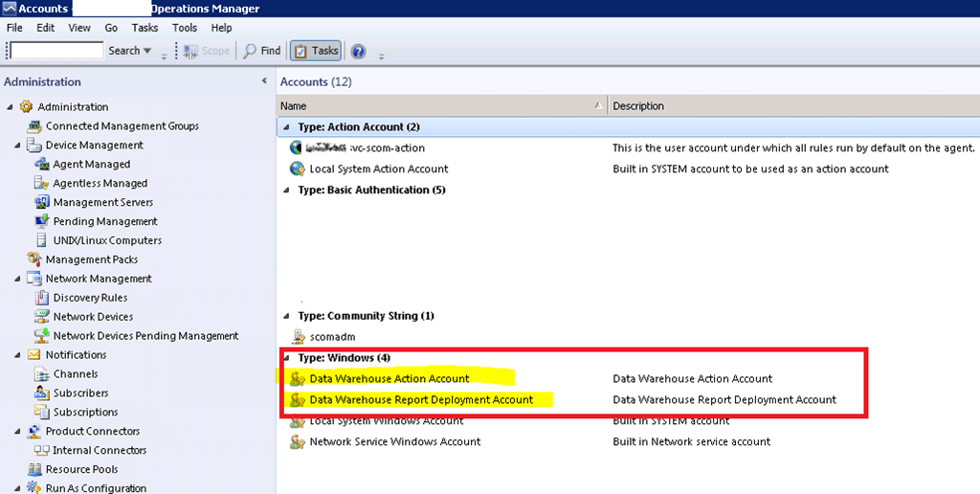980x494 pixels.
Task: Open the Search dropdown arrow
Action: (x=147, y=51)
